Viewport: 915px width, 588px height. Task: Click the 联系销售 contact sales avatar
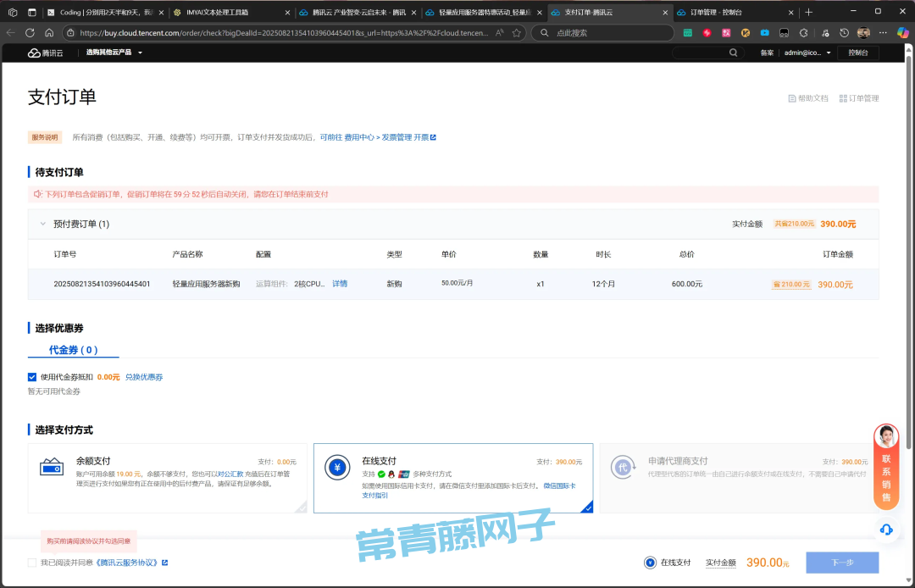(886, 436)
